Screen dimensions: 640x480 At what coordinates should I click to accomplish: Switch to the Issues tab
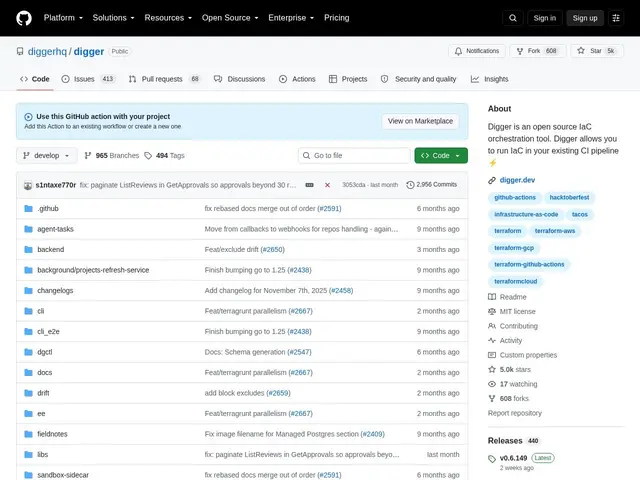(89, 79)
